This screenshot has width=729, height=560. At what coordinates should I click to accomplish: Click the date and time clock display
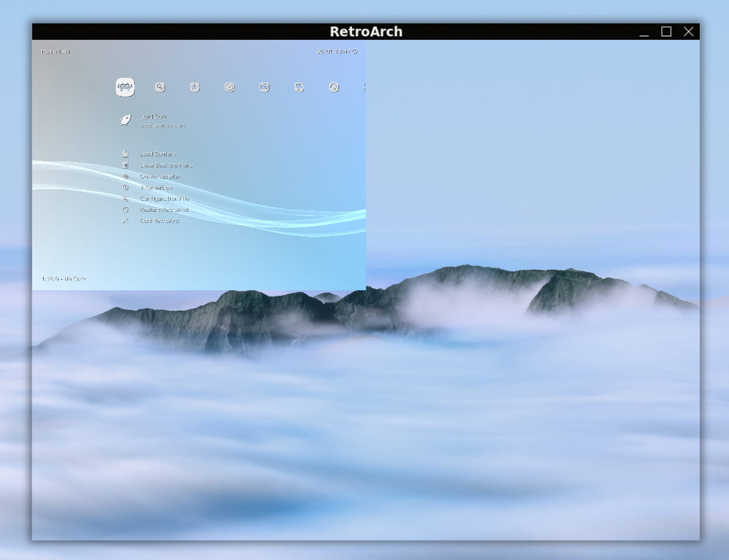point(337,51)
